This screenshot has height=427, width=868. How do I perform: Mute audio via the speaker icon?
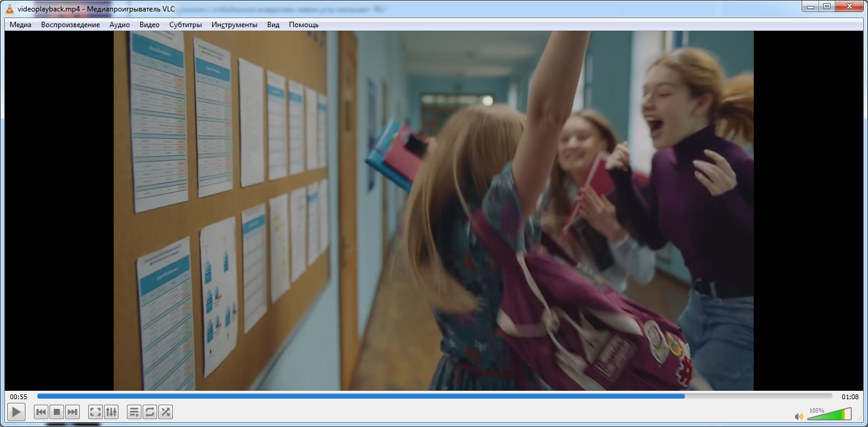point(798,416)
